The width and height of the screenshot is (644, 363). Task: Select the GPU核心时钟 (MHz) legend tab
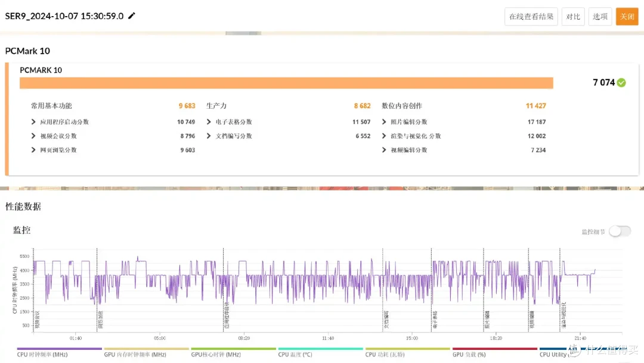click(x=233, y=353)
